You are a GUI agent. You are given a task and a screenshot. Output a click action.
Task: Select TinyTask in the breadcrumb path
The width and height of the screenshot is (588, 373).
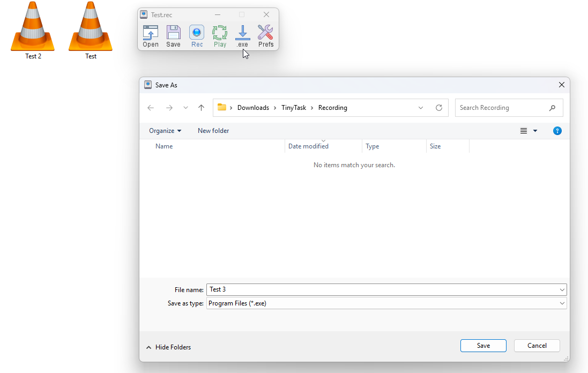point(294,108)
